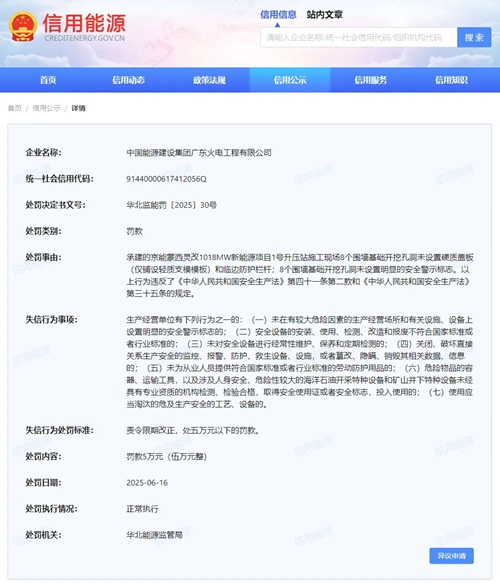Click document number 华北监能罚〔2025〕30号
Image resolution: width=500 pixels, height=583 pixels.
click(x=171, y=205)
